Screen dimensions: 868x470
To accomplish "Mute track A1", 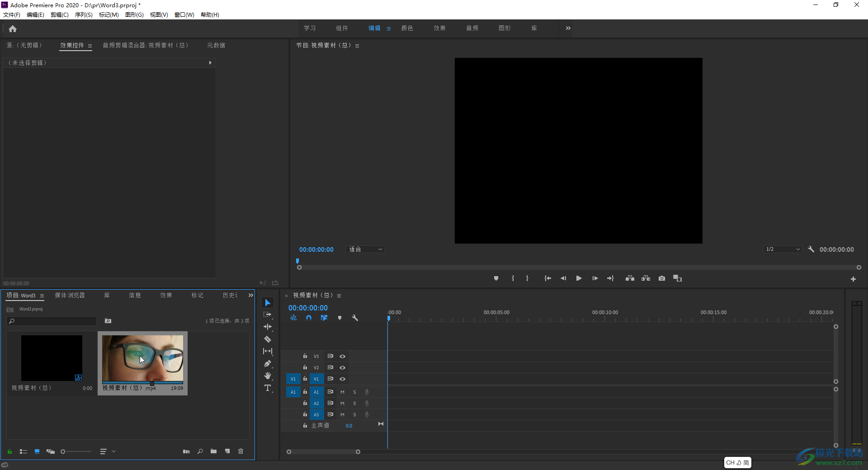I will tap(342, 392).
